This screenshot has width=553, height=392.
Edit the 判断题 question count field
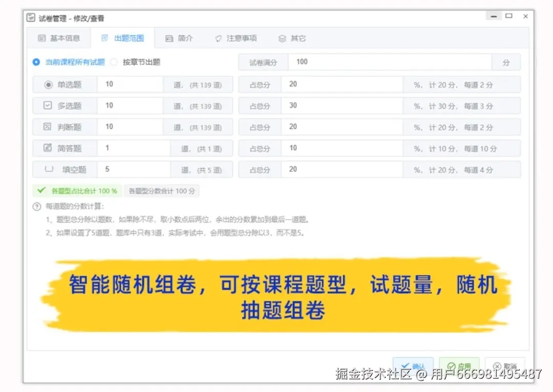click(130, 126)
